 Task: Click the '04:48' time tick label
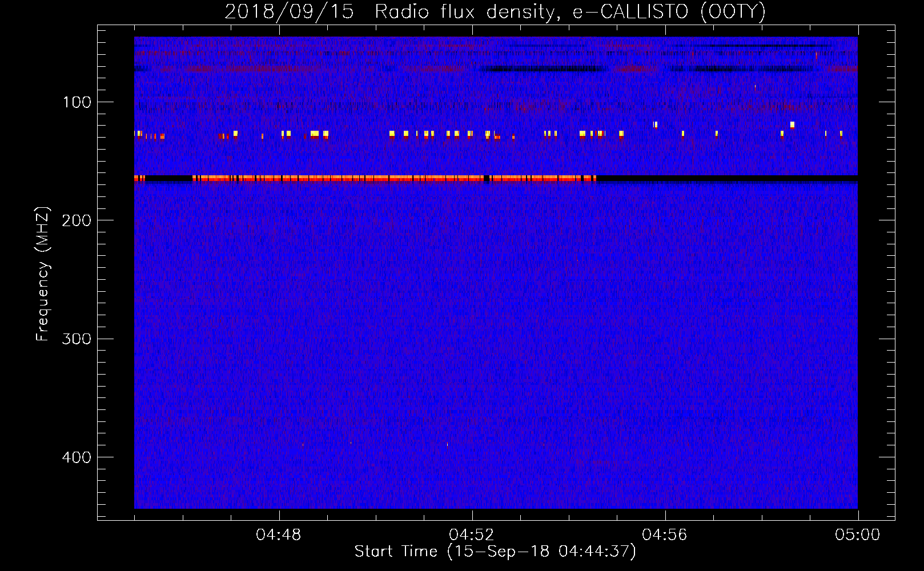click(279, 535)
